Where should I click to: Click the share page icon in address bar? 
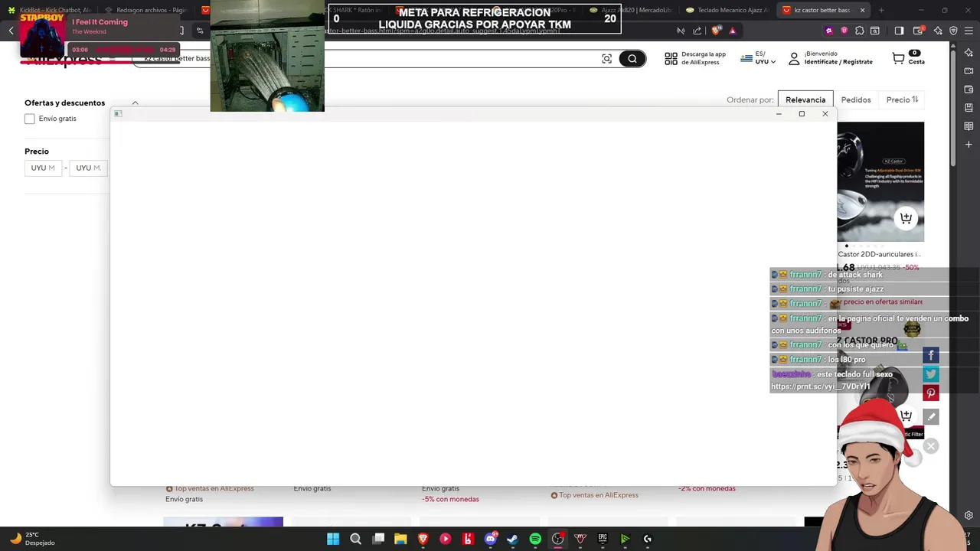click(x=697, y=31)
